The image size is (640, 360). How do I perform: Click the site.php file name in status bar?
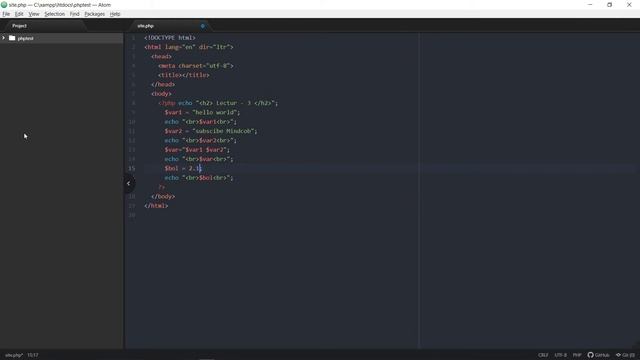pyautogui.click(x=14, y=355)
